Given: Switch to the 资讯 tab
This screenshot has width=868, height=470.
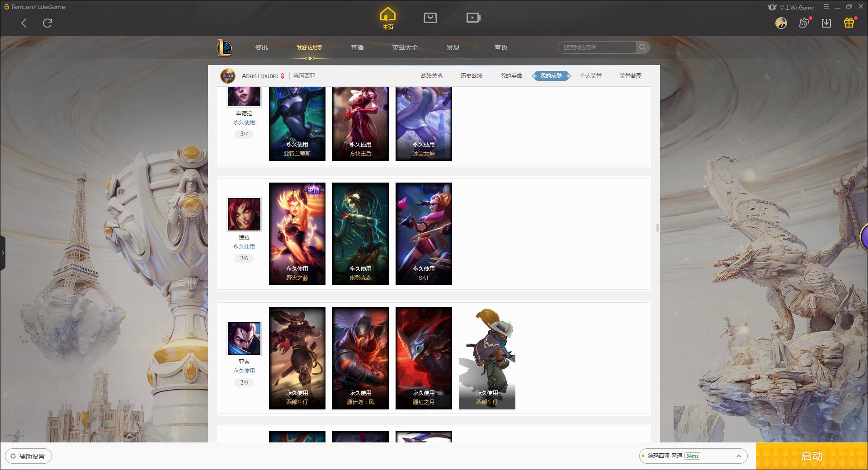Looking at the screenshot, I should (261, 47).
